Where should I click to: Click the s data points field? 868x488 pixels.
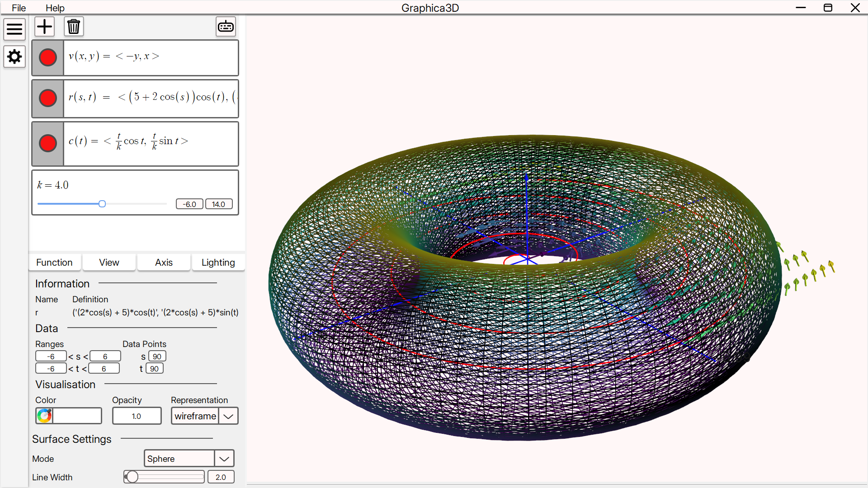[x=157, y=357]
